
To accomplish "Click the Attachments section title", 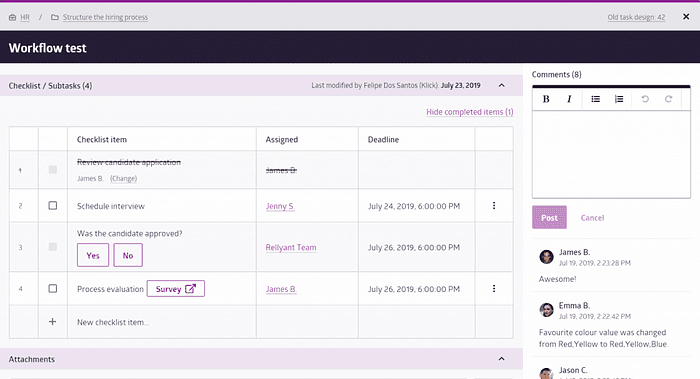I will [x=32, y=359].
